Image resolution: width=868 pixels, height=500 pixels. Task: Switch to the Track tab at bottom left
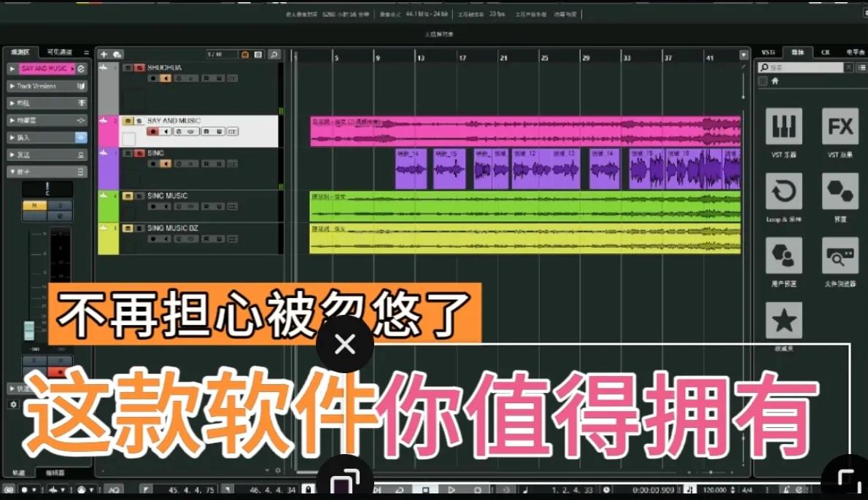tap(19, 473)
